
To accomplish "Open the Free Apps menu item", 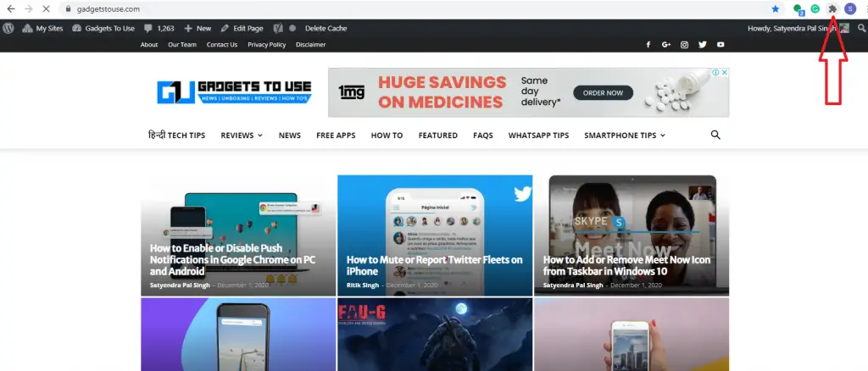I will [x=336, y=136].
